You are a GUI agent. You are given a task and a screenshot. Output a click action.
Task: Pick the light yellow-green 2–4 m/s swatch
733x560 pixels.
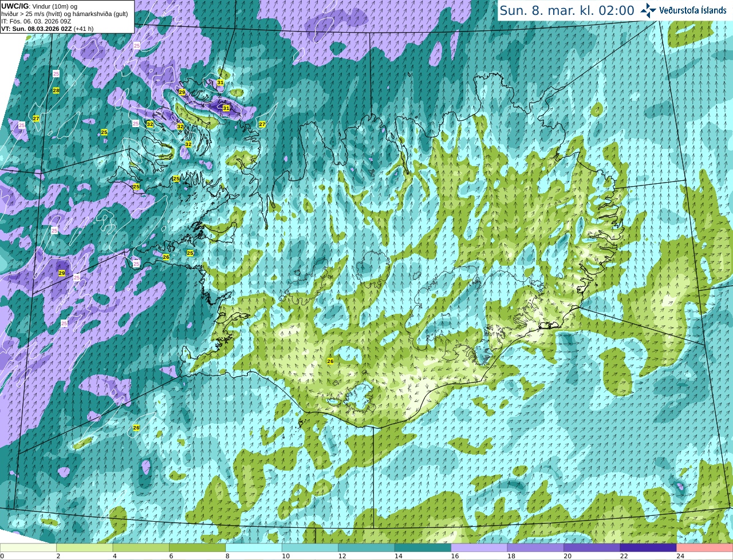coord(85,548)
